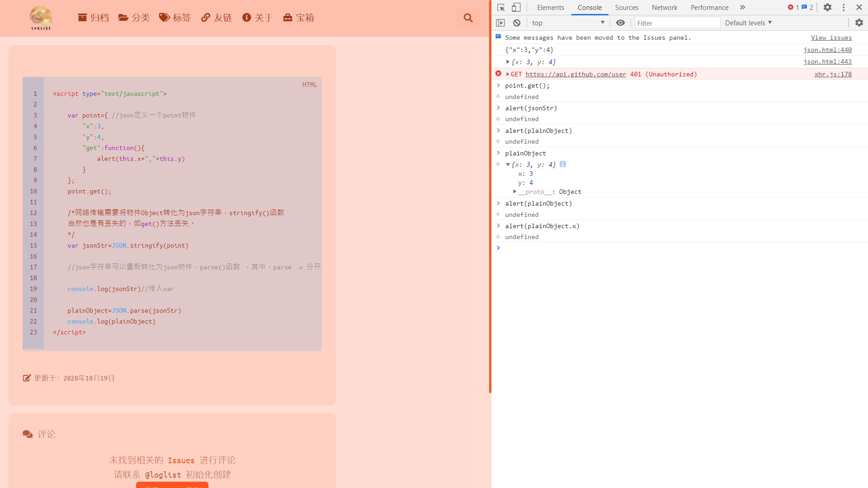
Task: Clear console with the ban icon
Action: 517,23
